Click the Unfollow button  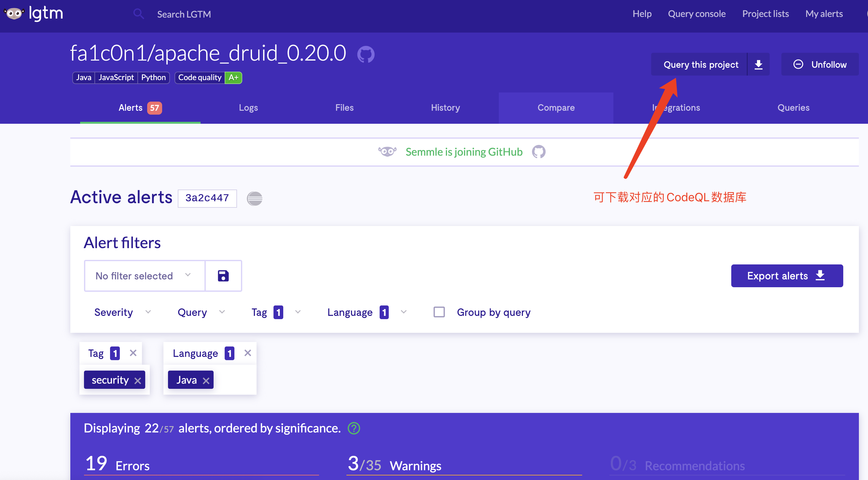tap(819, 64)
